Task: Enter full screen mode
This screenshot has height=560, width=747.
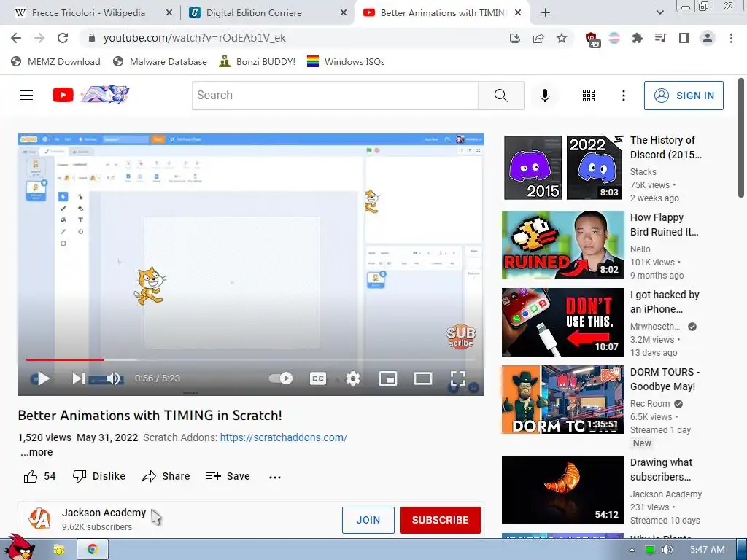Action: [x=458, y=378]
